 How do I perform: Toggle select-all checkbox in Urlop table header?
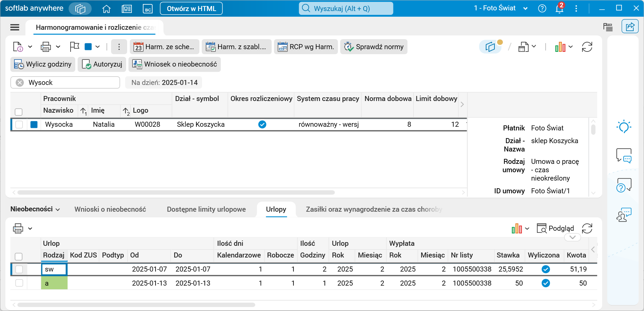coord(19,256)
